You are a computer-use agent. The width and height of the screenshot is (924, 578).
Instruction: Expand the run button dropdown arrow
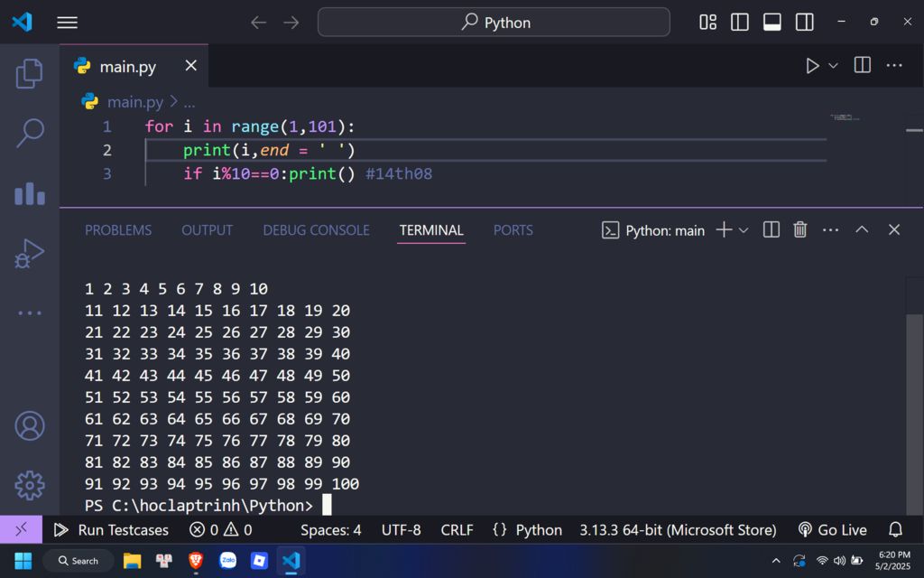[833, 66]
